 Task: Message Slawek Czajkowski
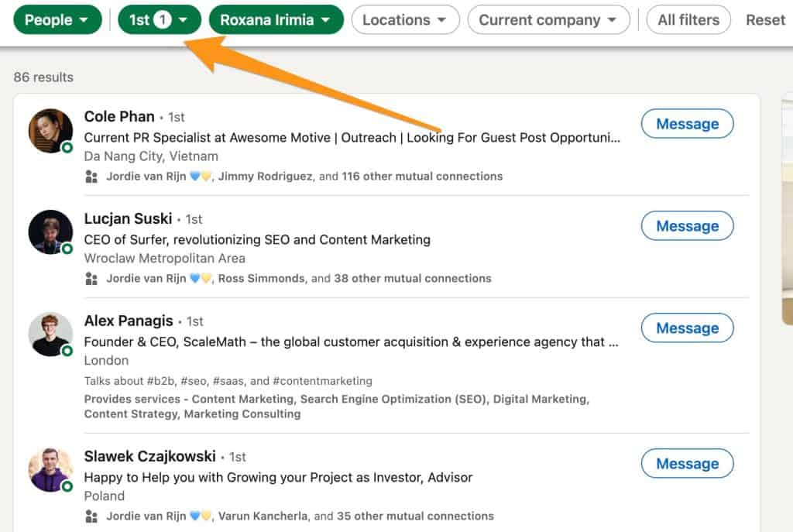687,464
